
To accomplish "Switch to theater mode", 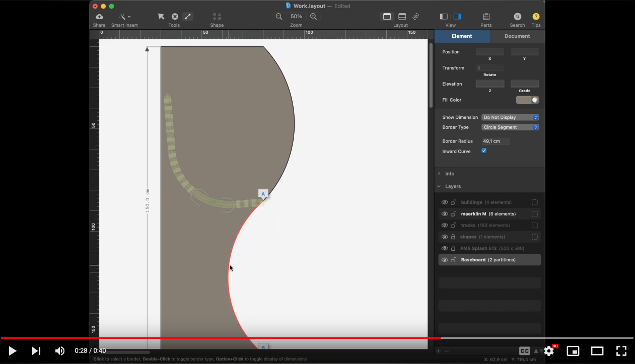I will pos(597,351).
